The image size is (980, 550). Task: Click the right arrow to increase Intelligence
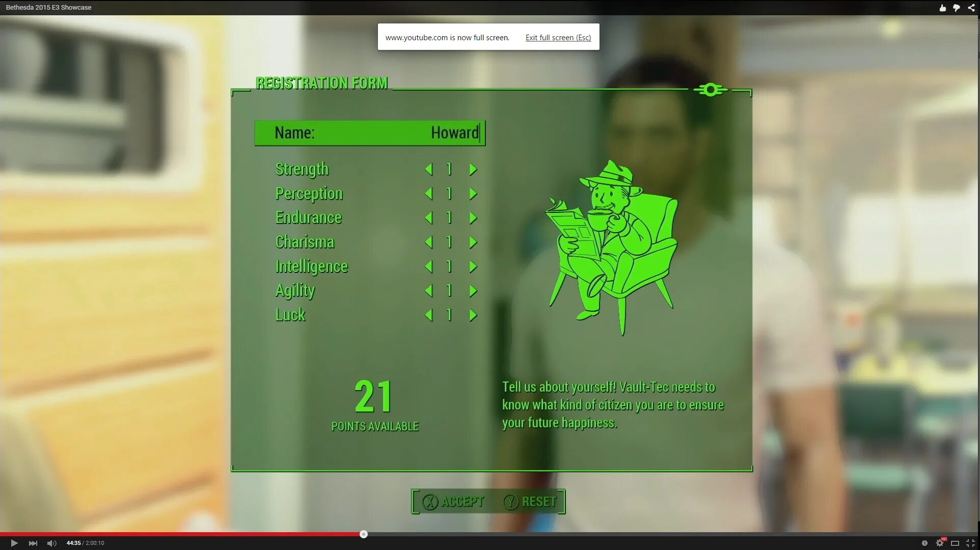[x=473, y=266]
